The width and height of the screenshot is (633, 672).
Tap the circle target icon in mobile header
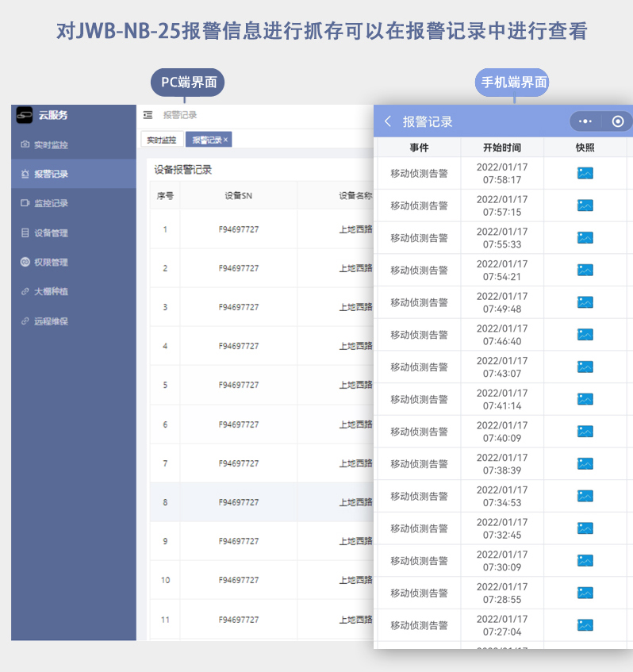618,121
